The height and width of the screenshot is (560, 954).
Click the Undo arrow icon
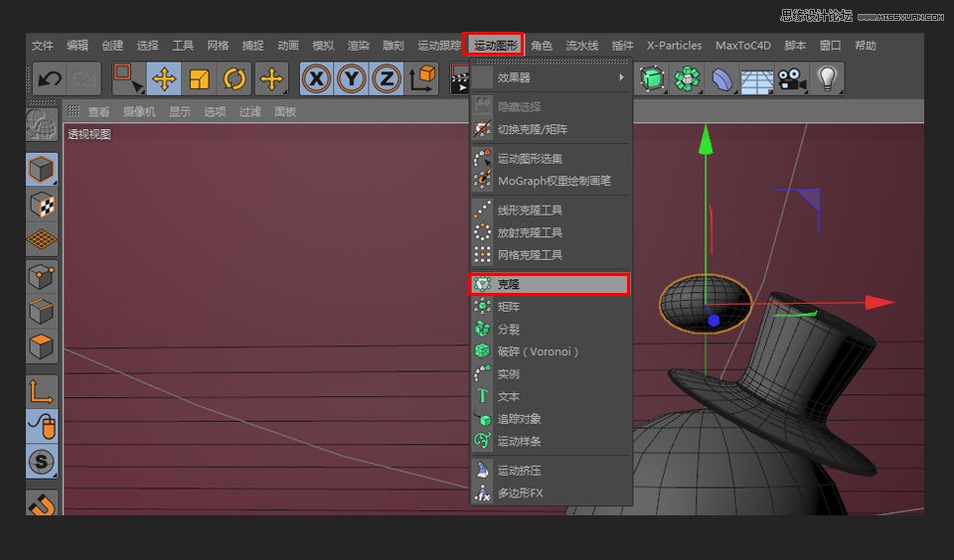(x=50, y=78)
